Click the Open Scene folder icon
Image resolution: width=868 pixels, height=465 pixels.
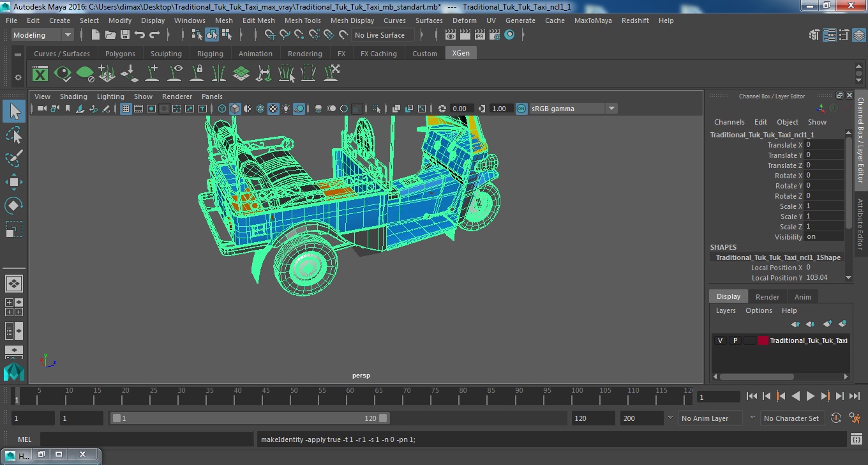[110, 35]
